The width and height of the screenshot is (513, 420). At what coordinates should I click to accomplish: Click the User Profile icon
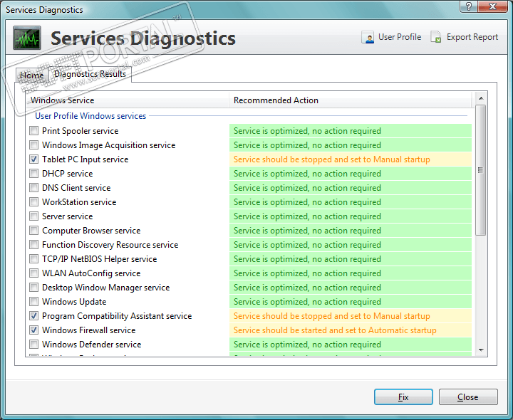click(x=368, y=38)
